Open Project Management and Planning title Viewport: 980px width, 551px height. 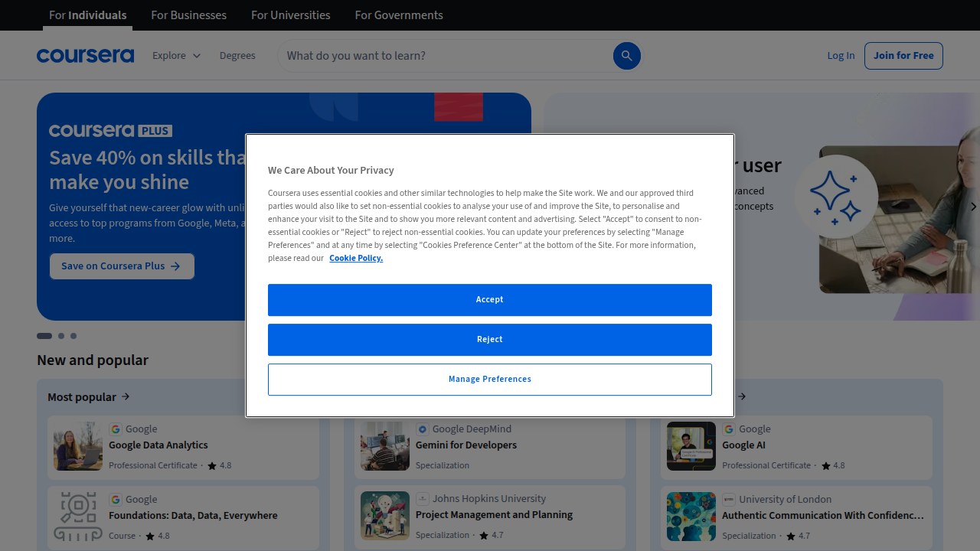tap(494, 514)
